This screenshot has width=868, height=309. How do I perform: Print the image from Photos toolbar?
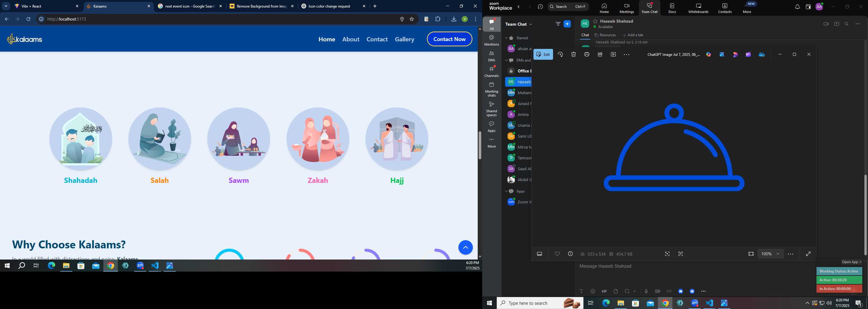click(x=587, y=54)
